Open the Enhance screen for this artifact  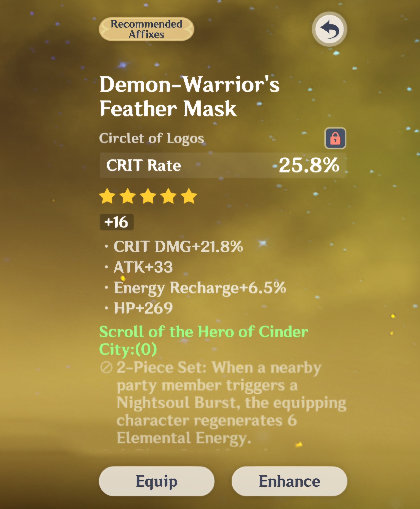coord(289,481)
